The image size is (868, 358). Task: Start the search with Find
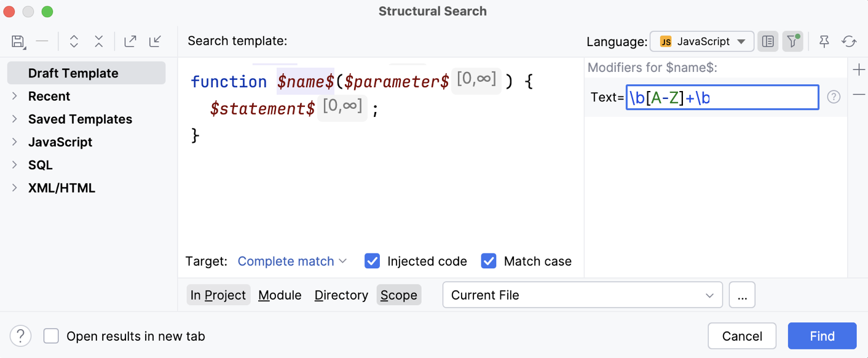pyautogui.click(x=822, y=336)
